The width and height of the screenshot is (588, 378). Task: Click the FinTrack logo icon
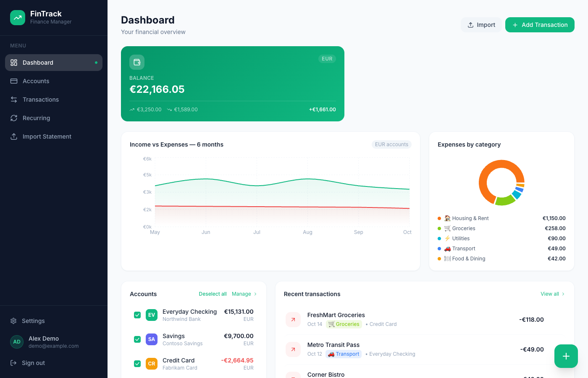pyautogui.click(x=18, y=18)
